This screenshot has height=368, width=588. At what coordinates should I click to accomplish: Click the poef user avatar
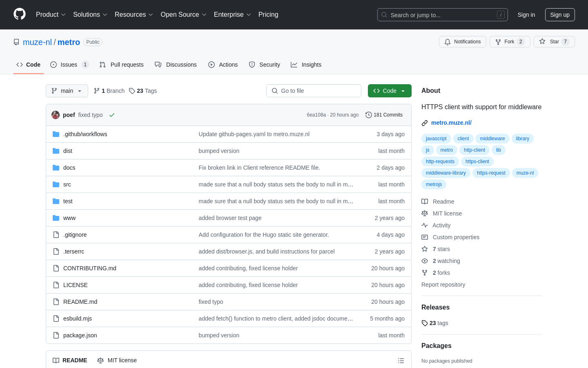pyautogui.click(x=56, y=115)
